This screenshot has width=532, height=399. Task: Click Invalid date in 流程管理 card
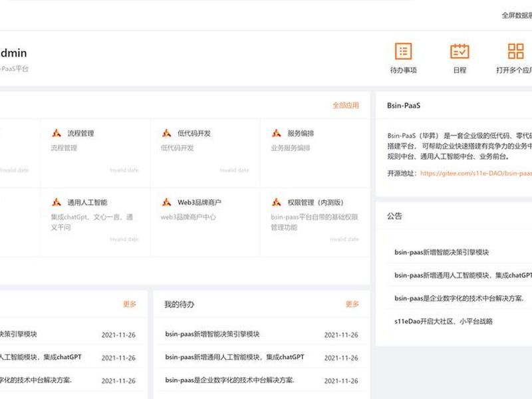[x=124, y=170]
